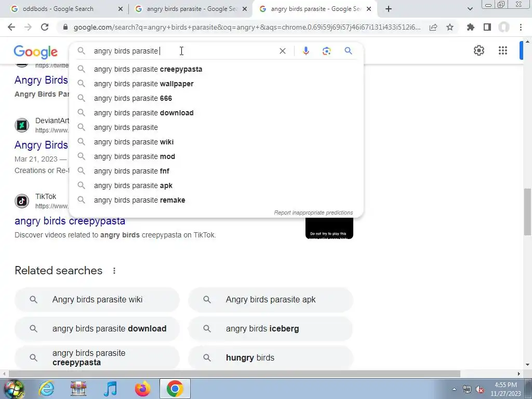Choose plain angry birds parasite suggestion
This screenshot has width=532, height=399.
pyautogui.click(x=216, y=128)
